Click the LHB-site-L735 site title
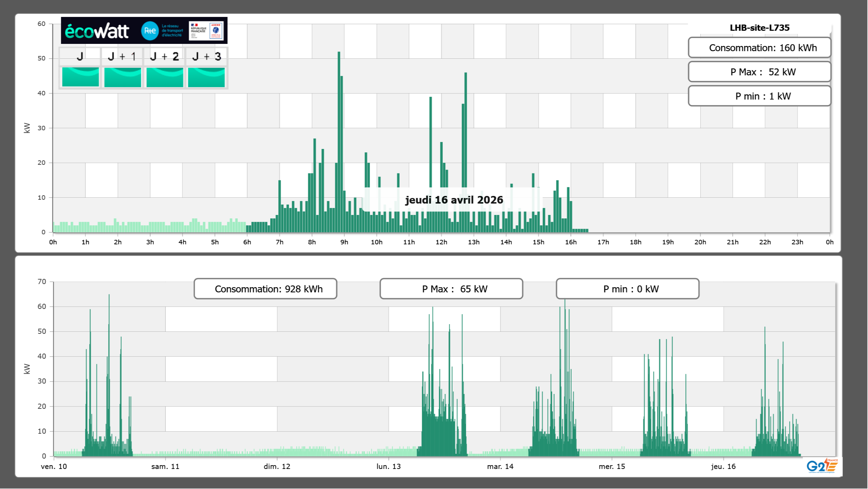The image size is (868, 489). coord(759,28)
